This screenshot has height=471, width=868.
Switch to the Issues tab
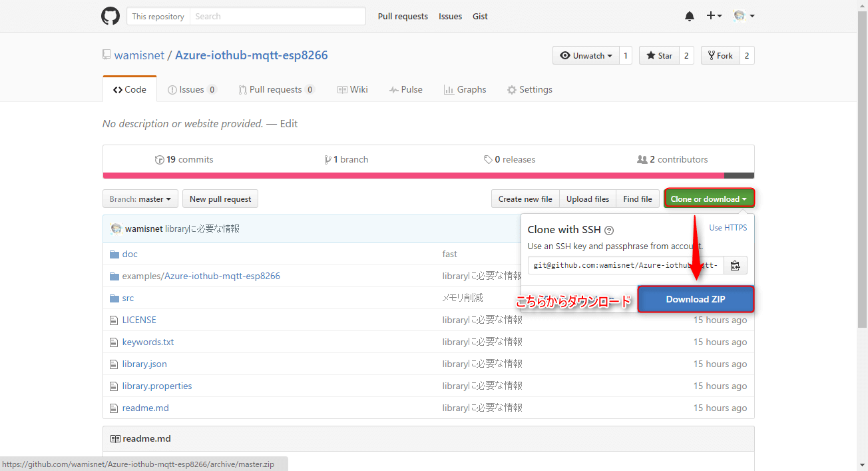[192, 89]
